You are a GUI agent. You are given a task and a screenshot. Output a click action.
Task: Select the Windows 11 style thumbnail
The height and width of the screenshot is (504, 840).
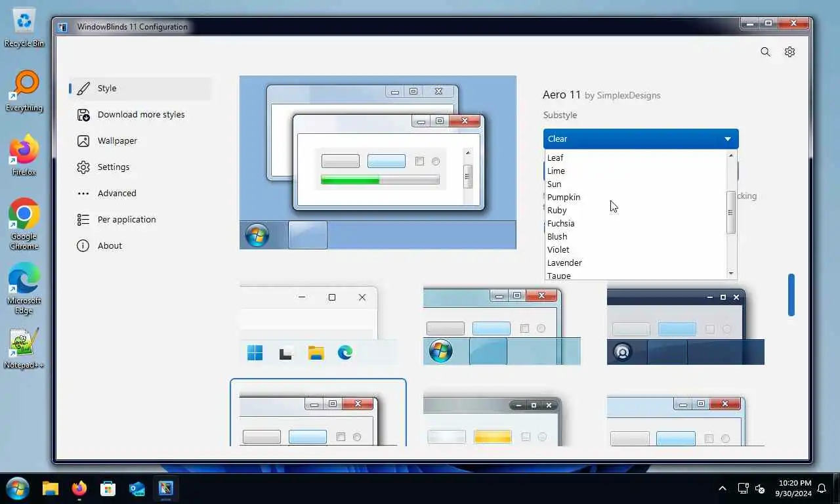(318, 325)
